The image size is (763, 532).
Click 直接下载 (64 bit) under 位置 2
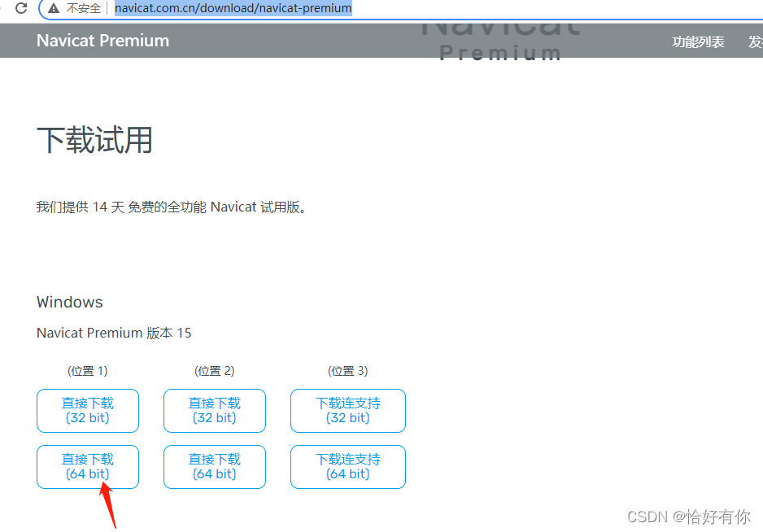(x=214, y=466)
